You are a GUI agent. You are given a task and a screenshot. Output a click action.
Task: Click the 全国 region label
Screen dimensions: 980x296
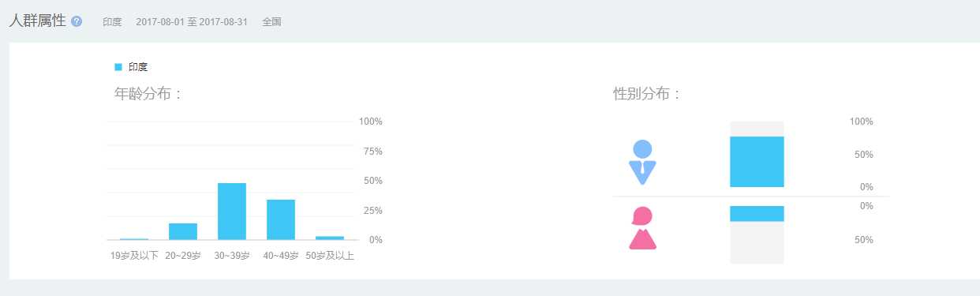click(271, 22)
